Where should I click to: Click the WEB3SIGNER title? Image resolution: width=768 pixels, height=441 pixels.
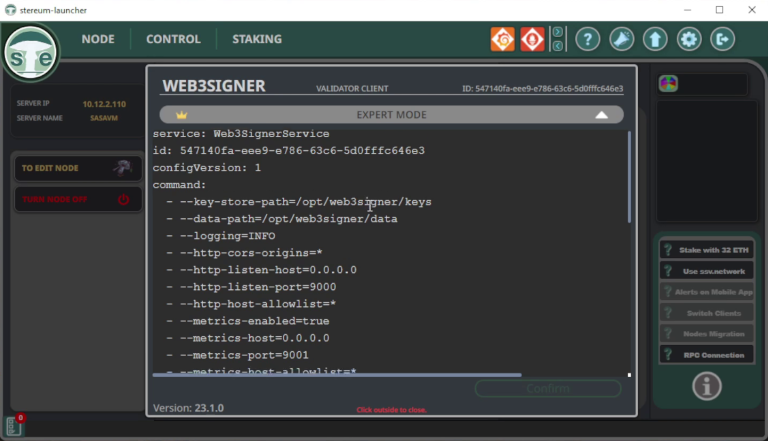point(214,86)
